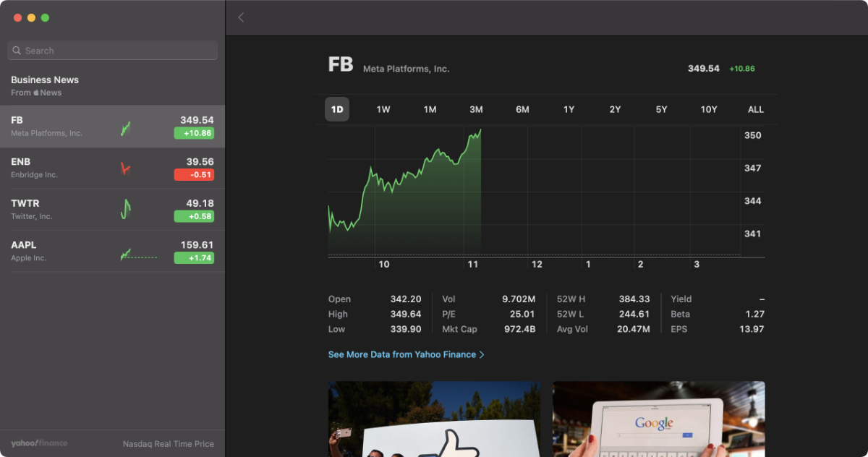Click the Beta value 1.27
868x457 pixels.
tap(755, 315)
